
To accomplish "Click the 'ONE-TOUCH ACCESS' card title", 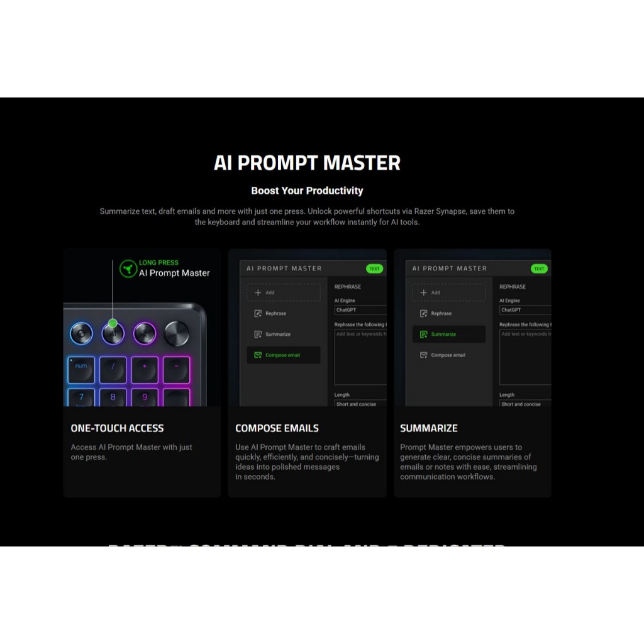I will pyautogui.click(x=117, y=428).
